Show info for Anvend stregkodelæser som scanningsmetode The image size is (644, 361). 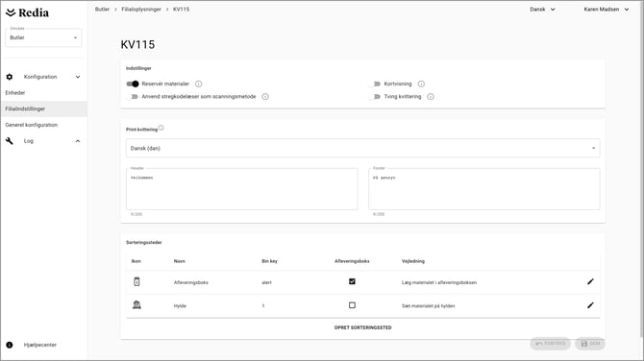click(265, 97)
